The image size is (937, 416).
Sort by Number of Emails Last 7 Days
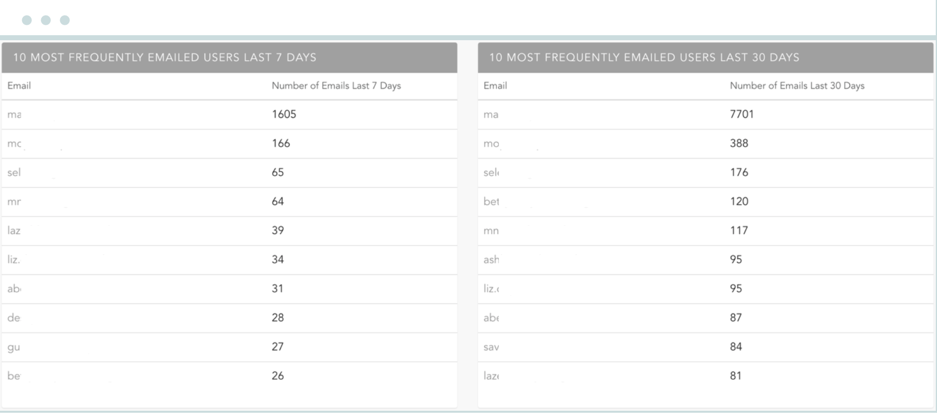336,85
